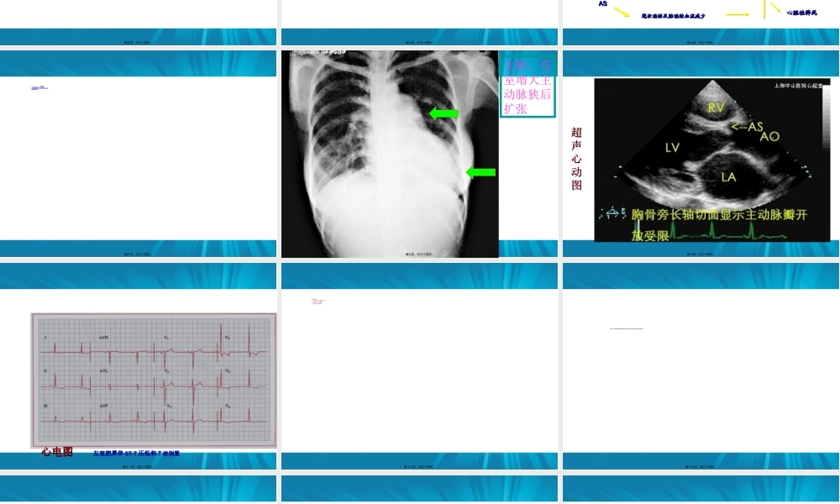Select the ECG tracing image
The image size is (840, 504).
click(154, 380)
